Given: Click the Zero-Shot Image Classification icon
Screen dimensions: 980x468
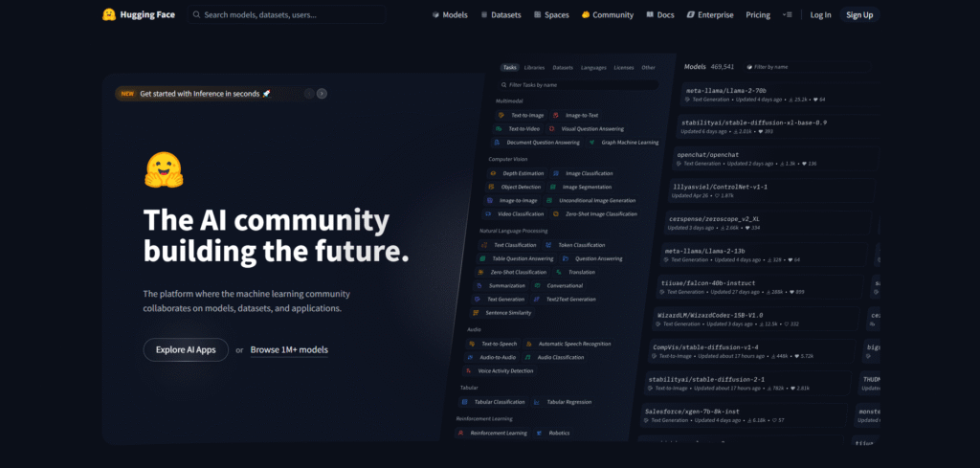Looking at the screenshot, I should click(x=556, y=213).
